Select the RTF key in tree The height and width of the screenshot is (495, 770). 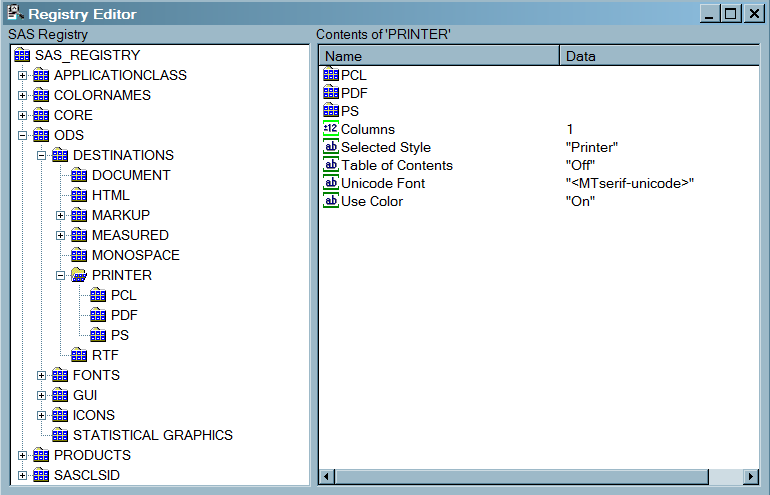[105, 355]
